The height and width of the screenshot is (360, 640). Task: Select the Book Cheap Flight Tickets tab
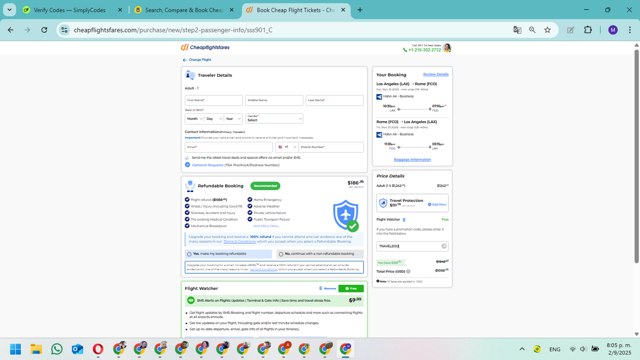coord(296,10)
